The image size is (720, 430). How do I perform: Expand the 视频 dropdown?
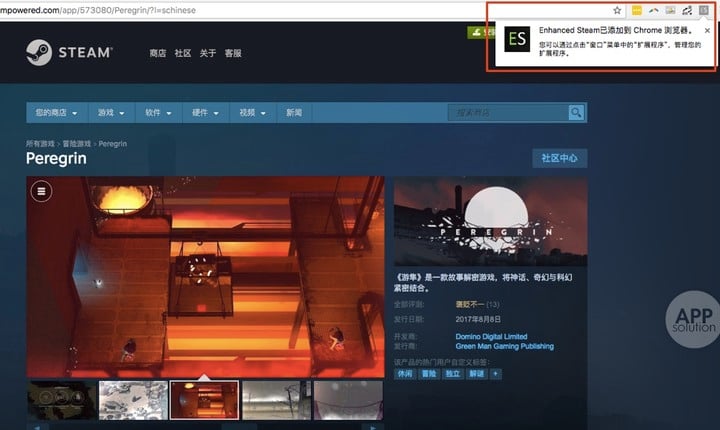click(253, 113)
